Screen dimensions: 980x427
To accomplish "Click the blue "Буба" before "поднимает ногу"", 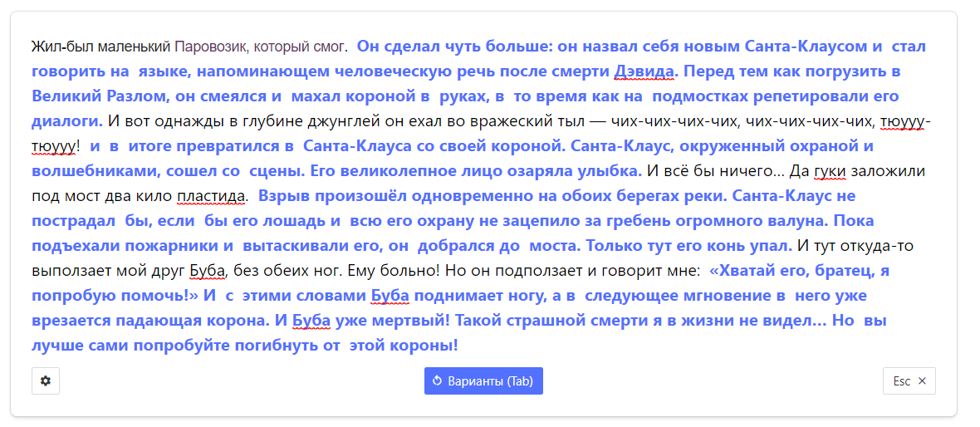I will pyautogui.click(x=390, y=297).
